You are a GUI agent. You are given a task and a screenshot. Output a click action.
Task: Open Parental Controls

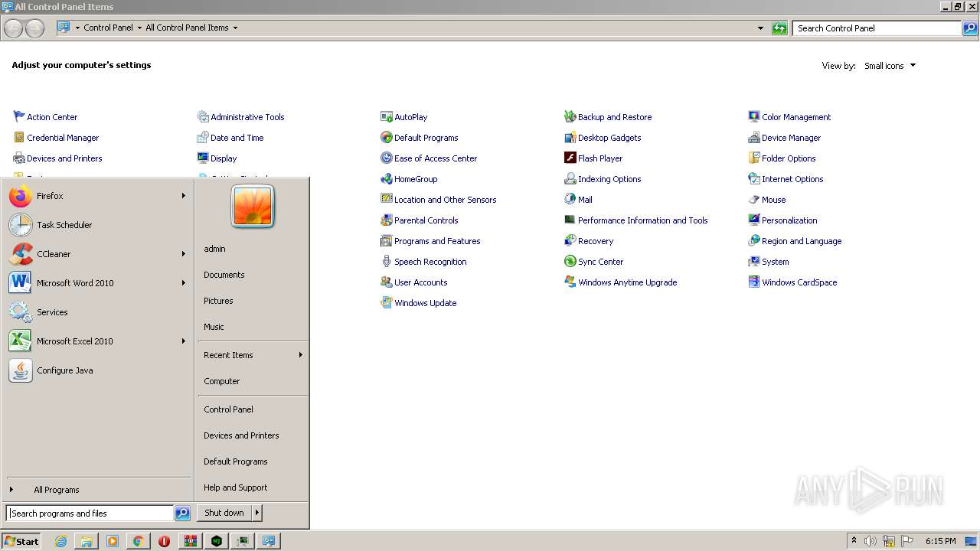[420, 220]
